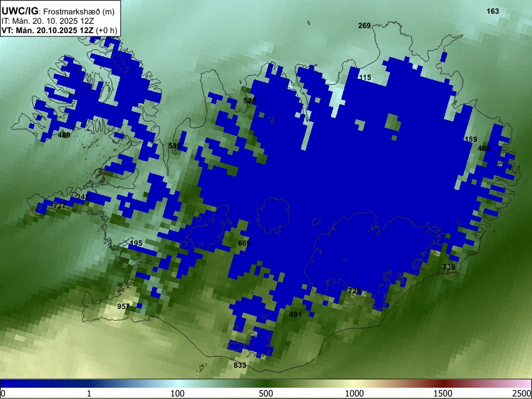Click the map value 833
Screen dimensions: 532x399
click(x=240, y=365)
